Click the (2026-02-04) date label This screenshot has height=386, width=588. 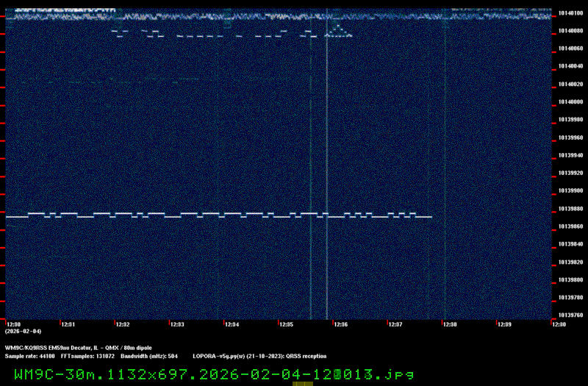point(21,332)
